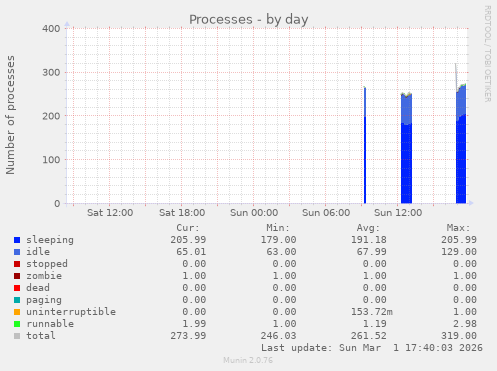This screenshot has height=371, width=497.
Task: Click the data block just after Sun 12:00
Action: 406,148
